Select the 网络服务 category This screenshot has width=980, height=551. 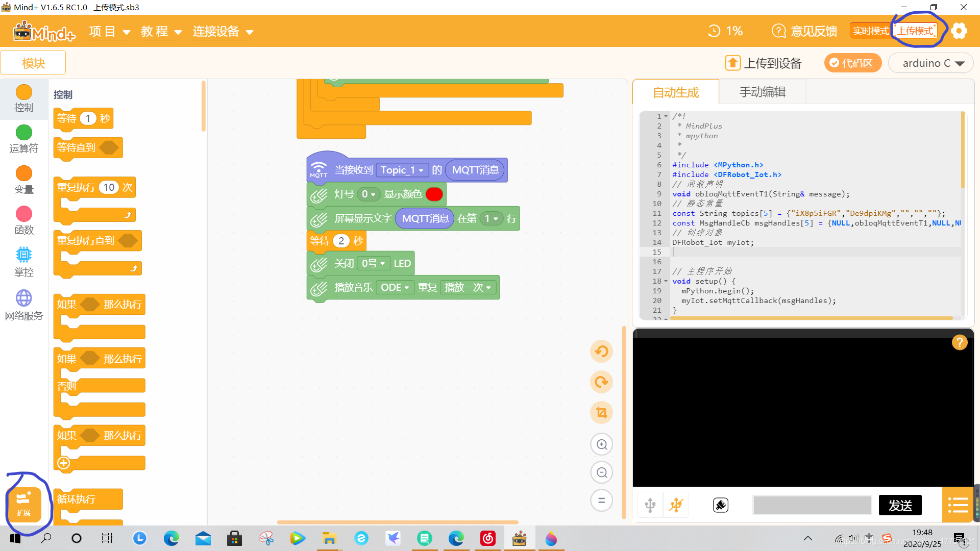[x=24, y=306]
